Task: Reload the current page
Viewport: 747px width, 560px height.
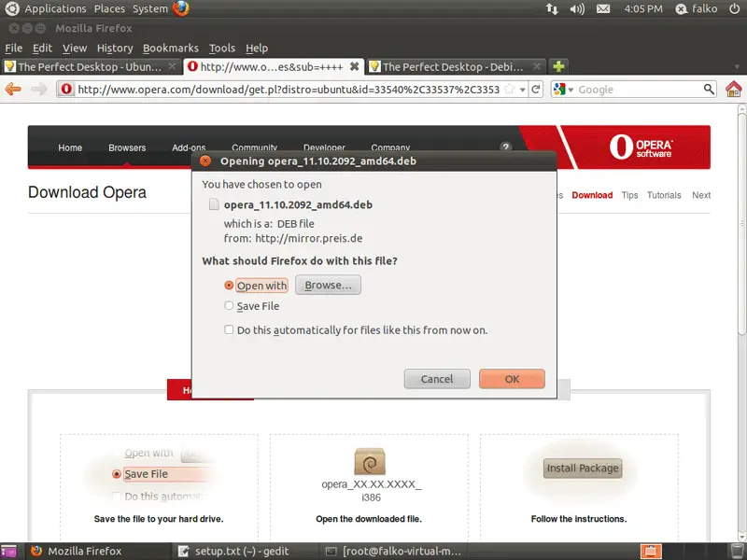Action: coord(536,89)
